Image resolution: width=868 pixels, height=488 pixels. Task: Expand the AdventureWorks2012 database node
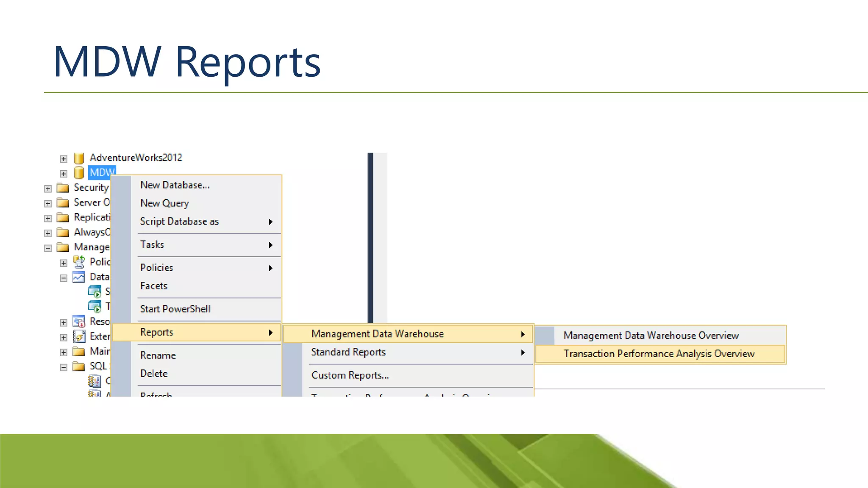click(x=64, y=159)
